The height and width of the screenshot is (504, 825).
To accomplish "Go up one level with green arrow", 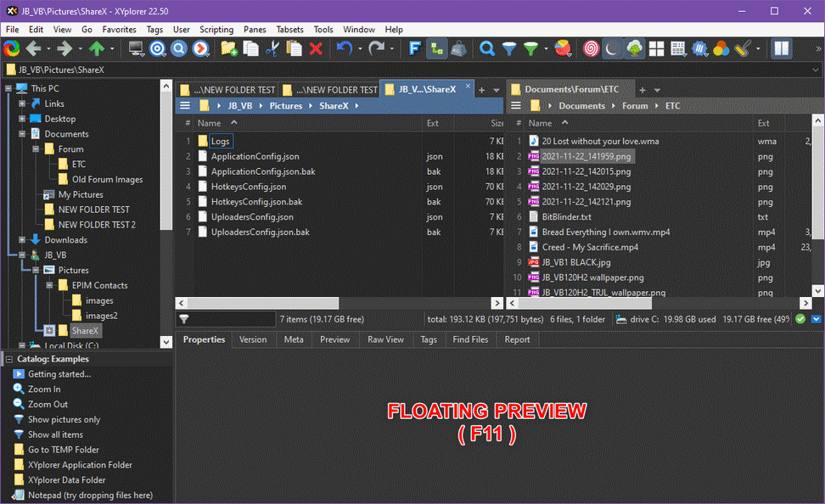I will tap(97, 49).
